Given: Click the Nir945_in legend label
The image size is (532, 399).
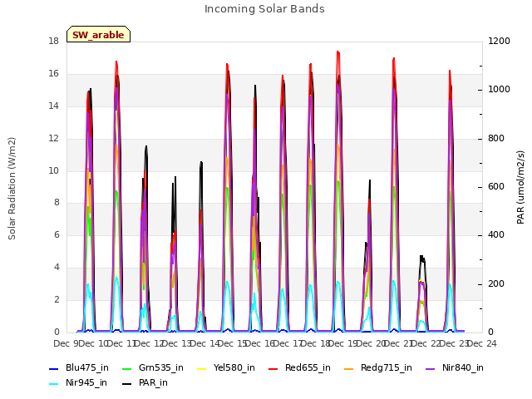Looking at the screenshot, I should tap(86, 382).
